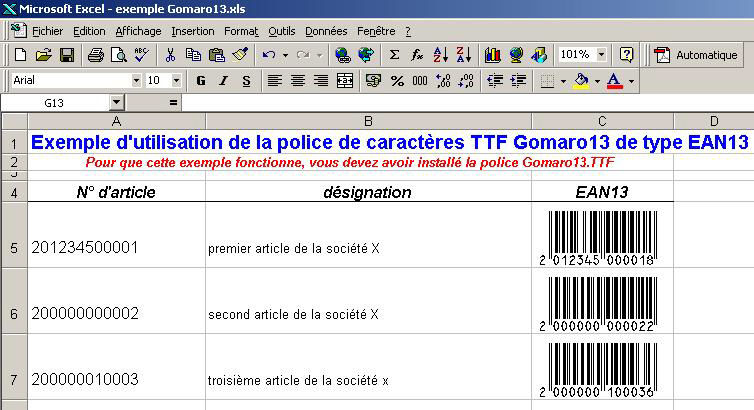This screenshot has width=754, height=410.
Task: Open the Arial font name dropdown
Action: (137, 80)
